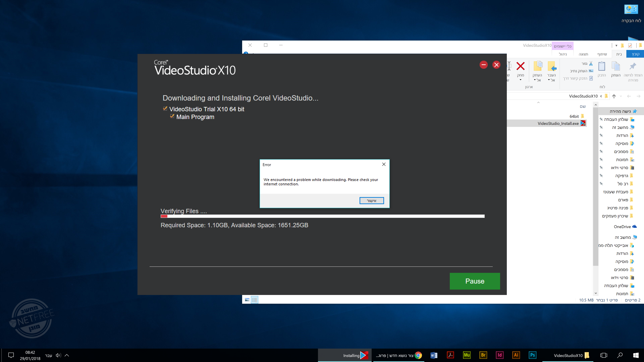Click the red X מחק (Delete) icon
This screenshot has height=362, width=644.
click(x=521, y=67)
